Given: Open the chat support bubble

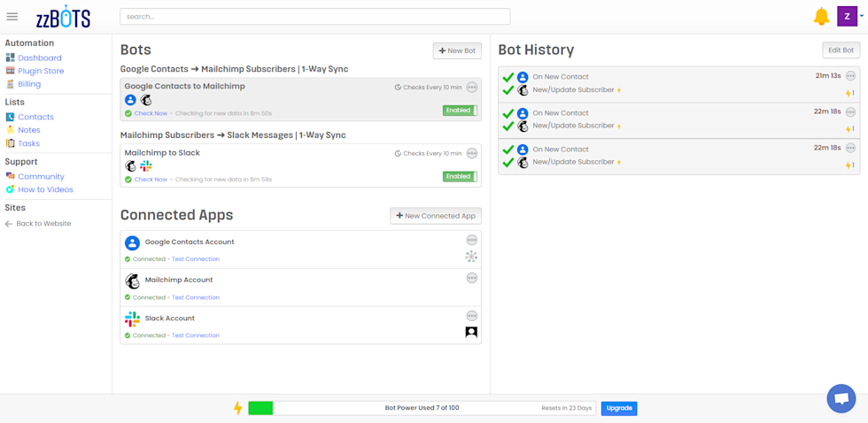Looking at the screenshot, I should point(840,398).
